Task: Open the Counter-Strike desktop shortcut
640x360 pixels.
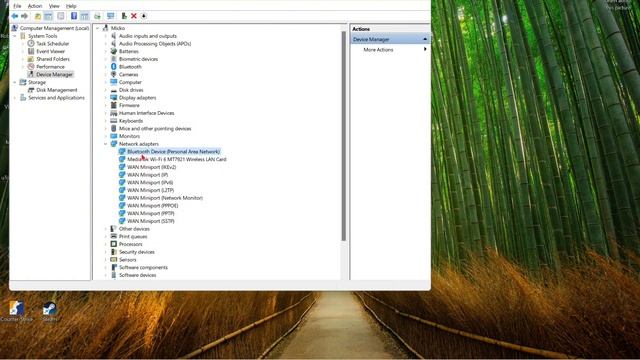Action: 16,311
